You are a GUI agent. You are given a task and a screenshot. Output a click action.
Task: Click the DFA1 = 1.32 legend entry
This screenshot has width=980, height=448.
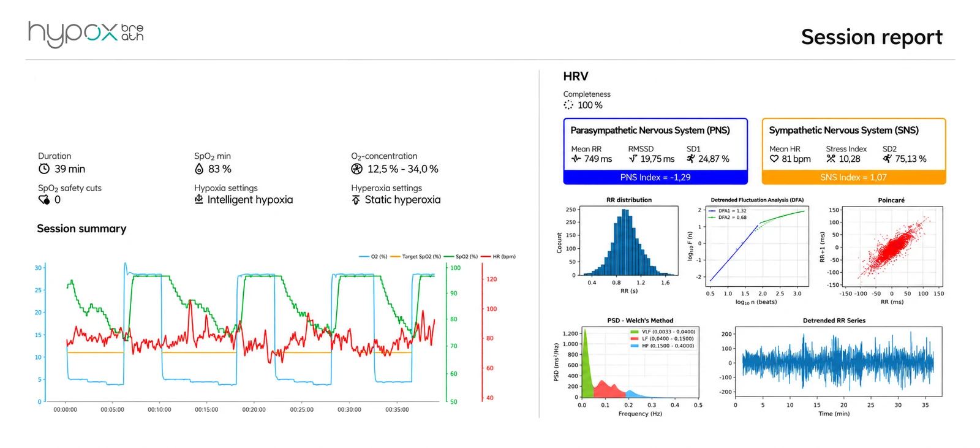point(728,211)
